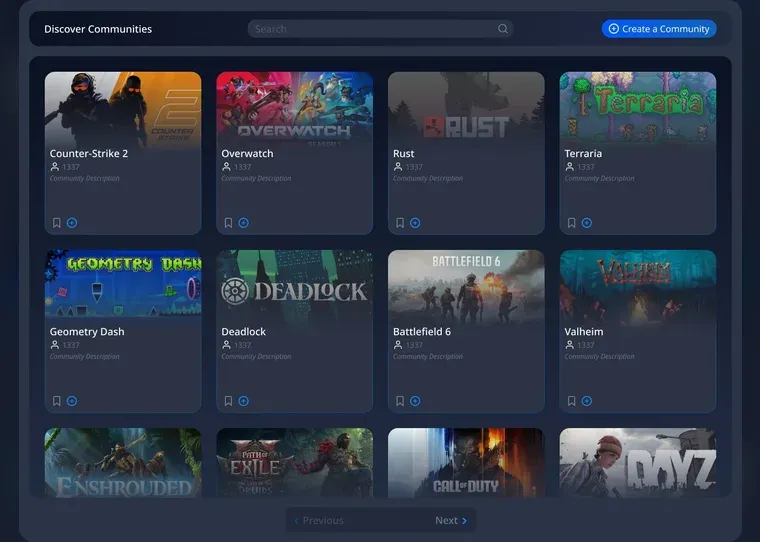Open the Deadlock banner image
This screenshot has width=760, height=542.
point(294,287)
